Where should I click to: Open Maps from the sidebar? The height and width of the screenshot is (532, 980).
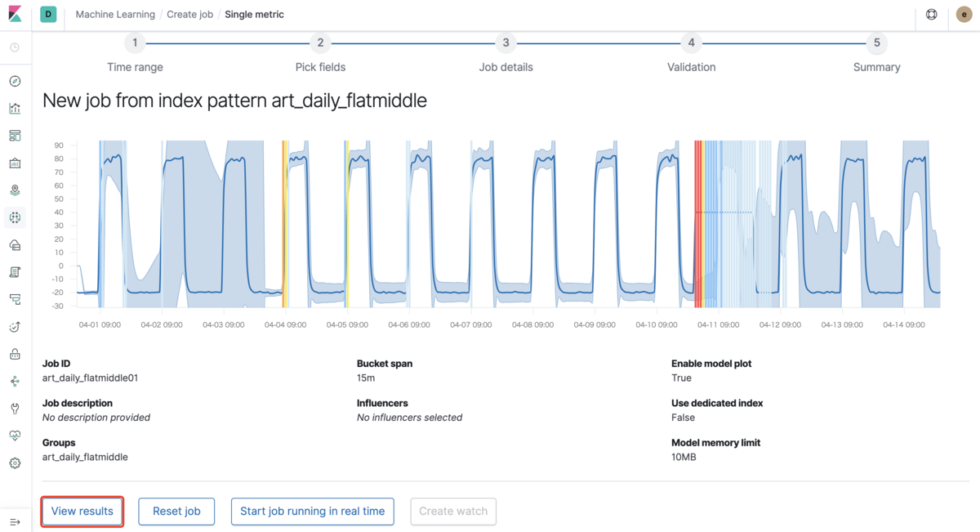(15, 190)
